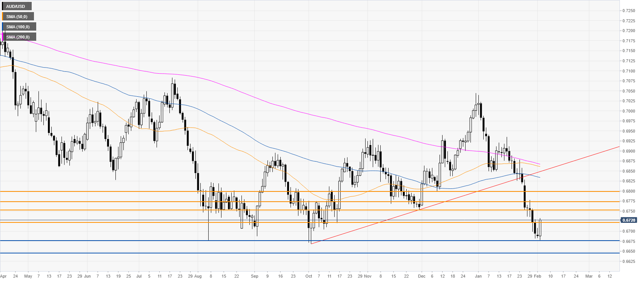Click the 0.6625 price axis label

tap(629, 261)
